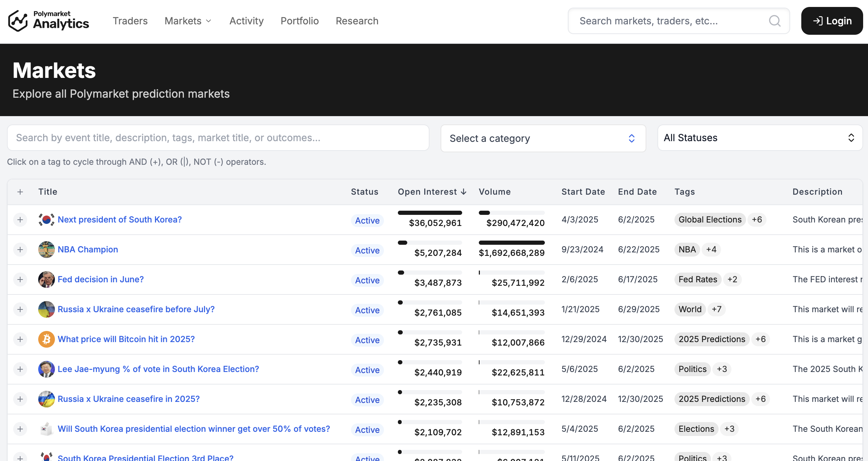
Task: Click the Fed decision Powell avatar
Action: click(46, 280)
